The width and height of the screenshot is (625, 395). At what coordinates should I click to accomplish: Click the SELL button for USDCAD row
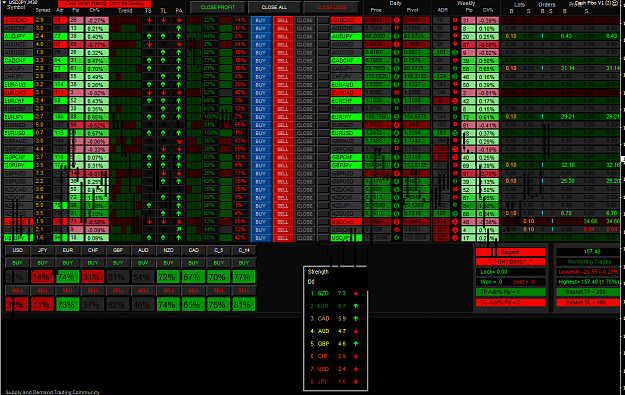(283, 222)
